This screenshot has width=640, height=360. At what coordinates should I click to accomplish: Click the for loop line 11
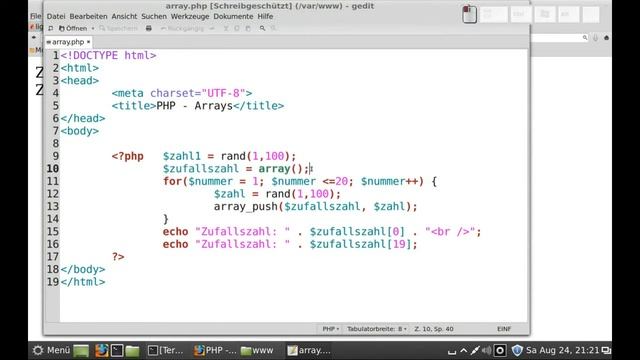pos(300,182)
